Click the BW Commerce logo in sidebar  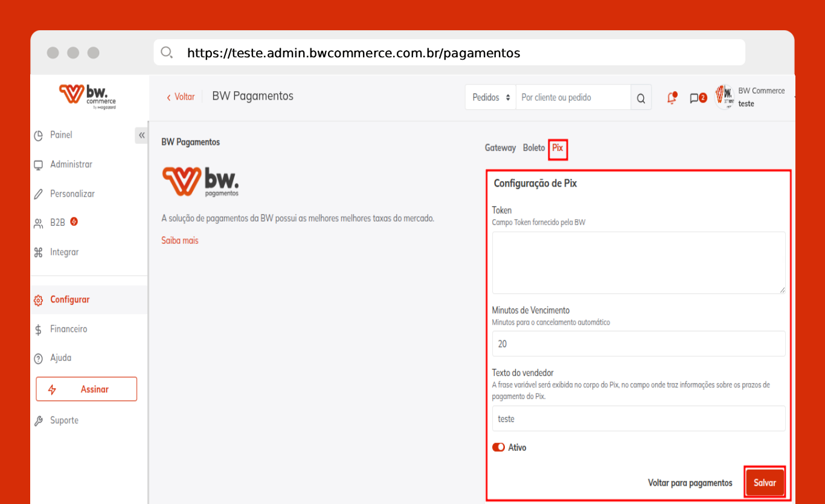[x=88, y=97]
